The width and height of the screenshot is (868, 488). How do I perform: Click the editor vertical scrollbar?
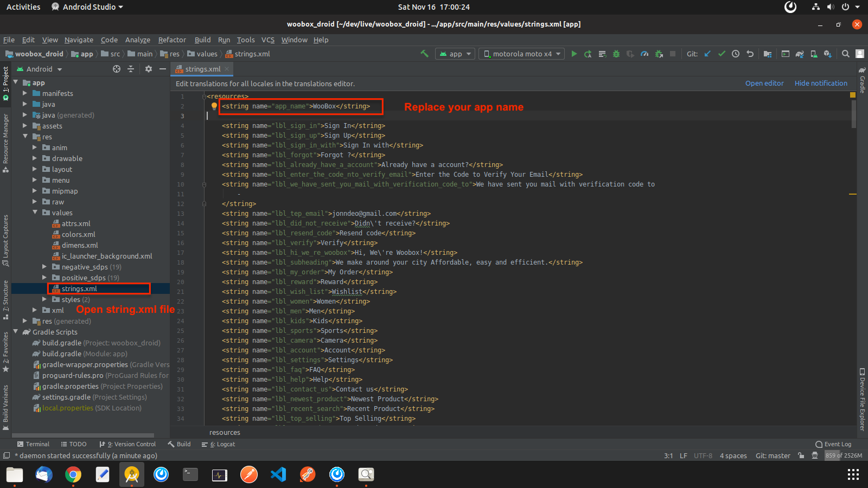[854, 114]
